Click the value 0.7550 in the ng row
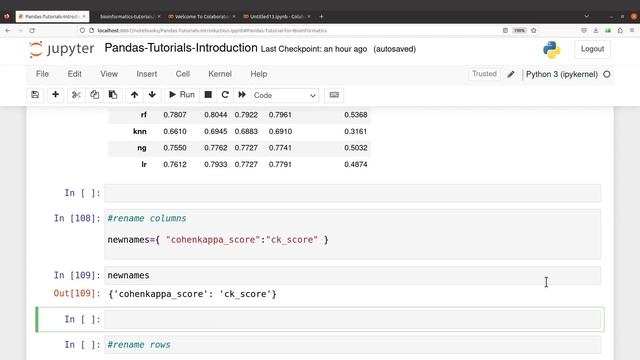The width and height of the screenshot is (640, 360). (175, 148)
